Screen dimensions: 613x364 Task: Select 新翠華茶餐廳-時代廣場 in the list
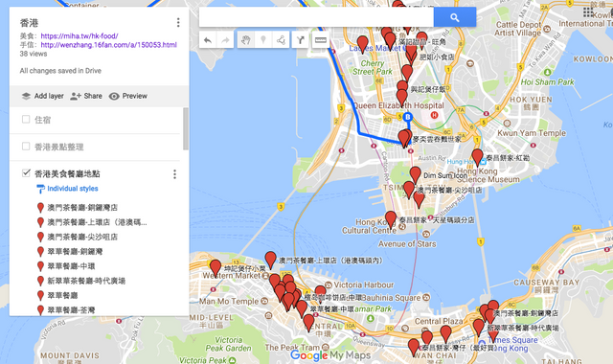tap(86, 281)
